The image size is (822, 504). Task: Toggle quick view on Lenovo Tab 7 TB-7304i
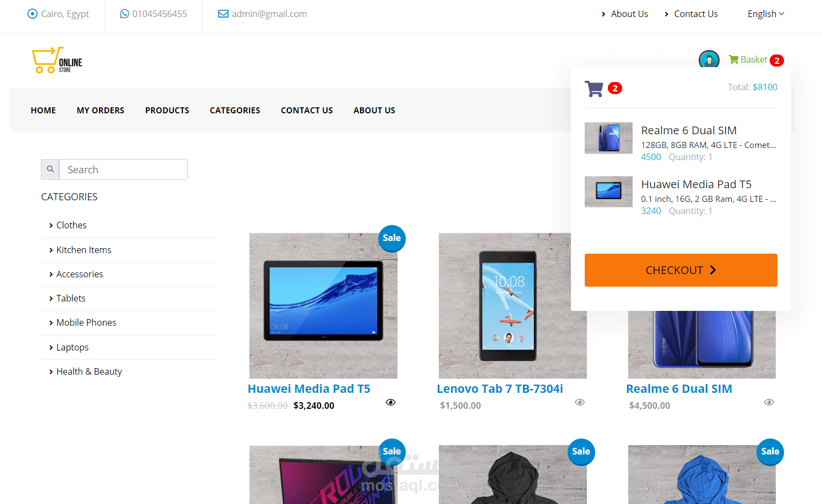(580, 402)
